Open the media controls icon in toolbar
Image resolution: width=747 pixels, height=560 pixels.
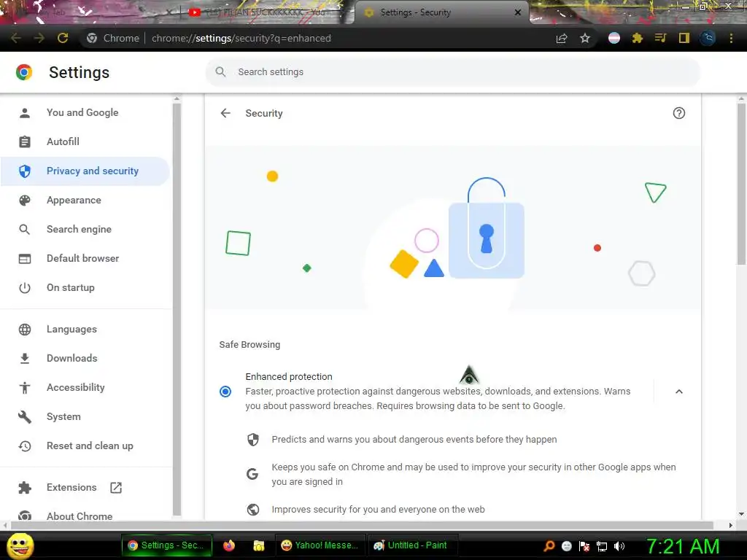660,38
